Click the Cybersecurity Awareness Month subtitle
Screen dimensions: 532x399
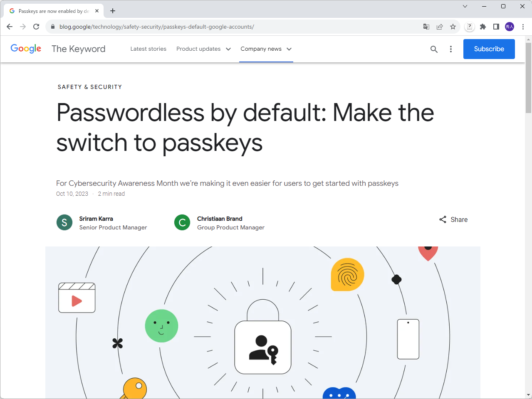click(227, 183)
